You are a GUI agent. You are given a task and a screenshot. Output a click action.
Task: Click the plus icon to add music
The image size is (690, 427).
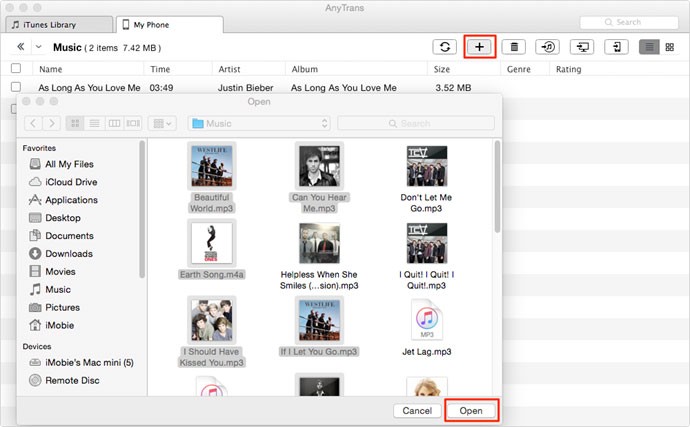point(480,47)
